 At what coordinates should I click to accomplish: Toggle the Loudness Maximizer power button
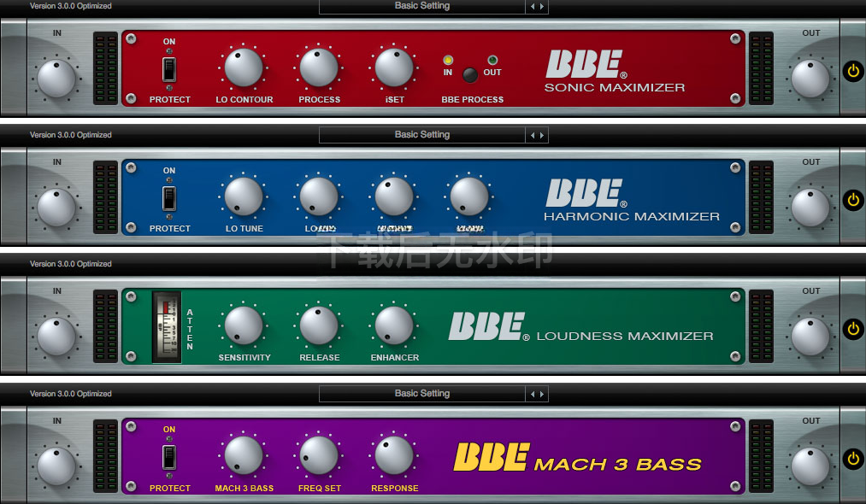tap(853, 329)
